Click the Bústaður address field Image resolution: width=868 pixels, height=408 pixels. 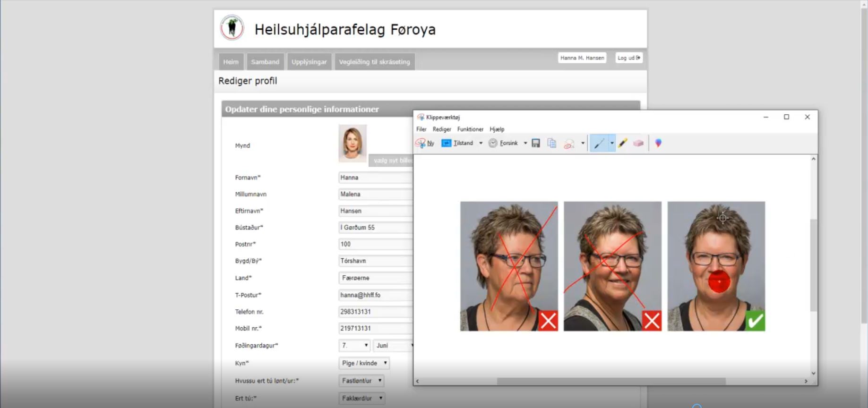coord(376,228)
